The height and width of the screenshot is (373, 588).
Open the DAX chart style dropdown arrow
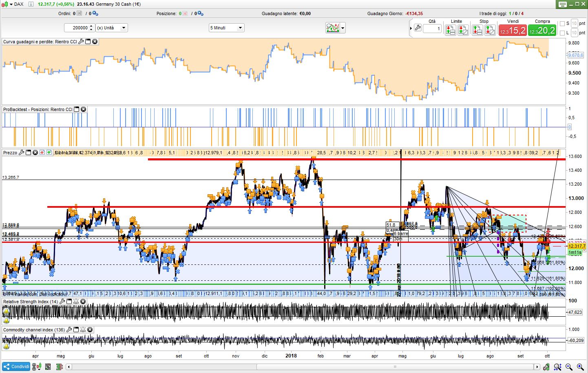click(10, 4)
